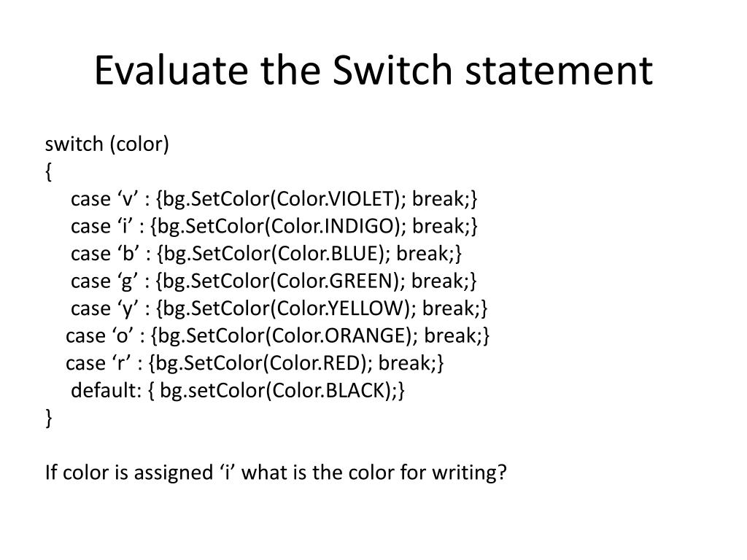Select the case 'i' INDIGO line
The width and height of the screenshot is (747, 560).
click(274, 226)
